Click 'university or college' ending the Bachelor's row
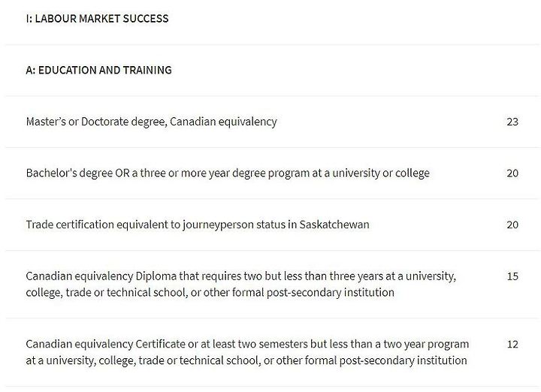Viewport: 541px width, 392px height. (381, 173)
